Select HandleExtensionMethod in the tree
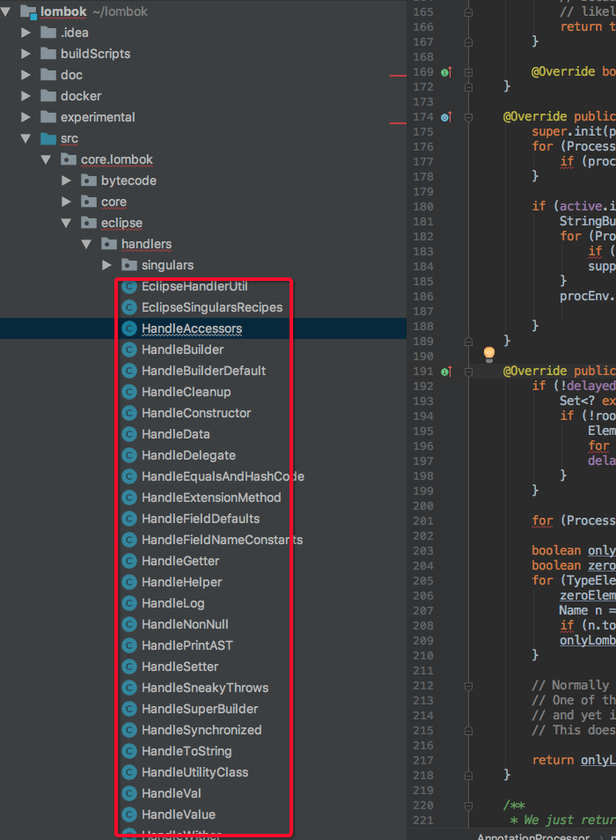The image size is (616, 840). pos(211,497)
